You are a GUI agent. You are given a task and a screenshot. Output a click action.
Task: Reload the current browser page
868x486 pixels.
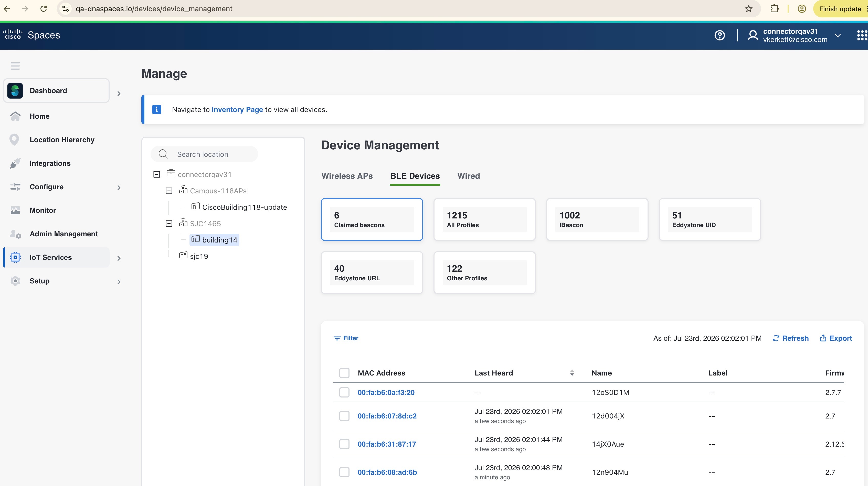pyautogui.click(x=44, y=9)
